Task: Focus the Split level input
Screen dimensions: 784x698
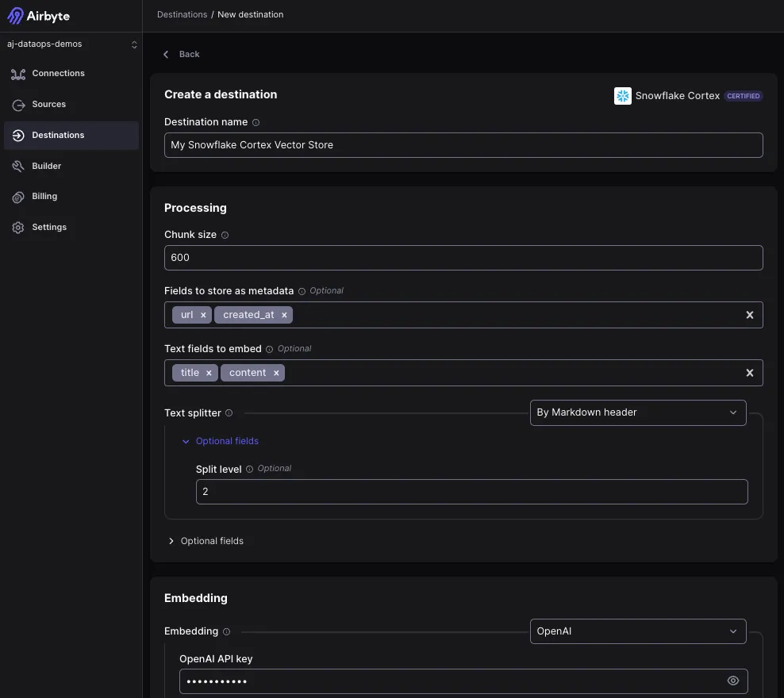Action: tap(471, 492)
